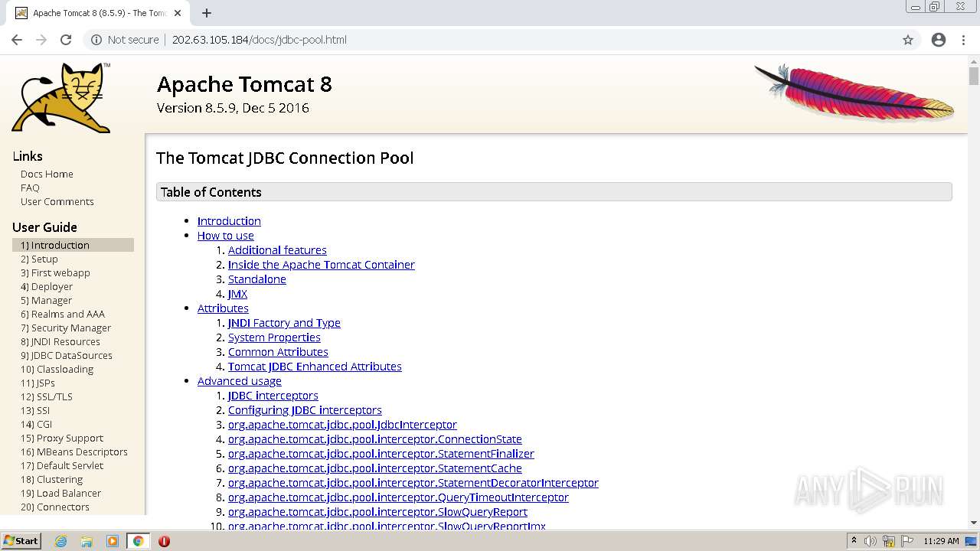Select 6) Realms and AAA
980x551 pixels.
pyautogui.click(x=63, y=314)
